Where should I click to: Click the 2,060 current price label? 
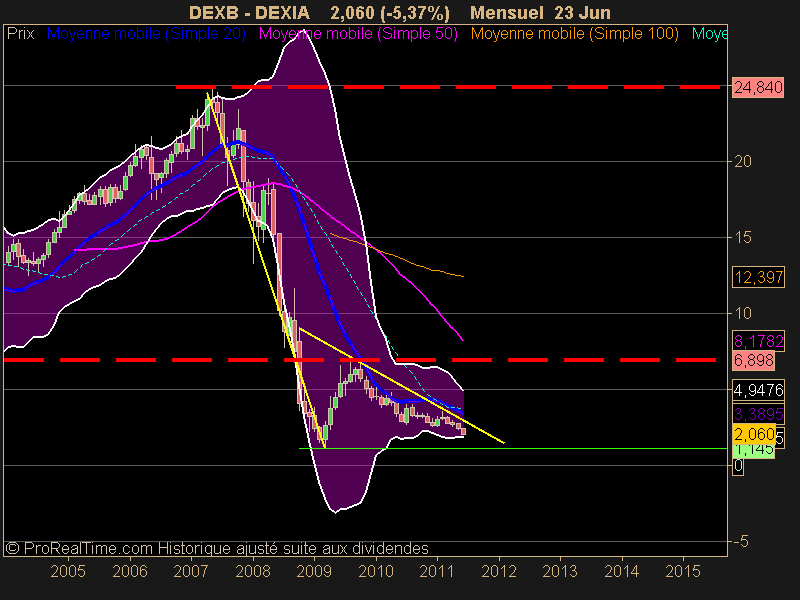coord(754,435)
